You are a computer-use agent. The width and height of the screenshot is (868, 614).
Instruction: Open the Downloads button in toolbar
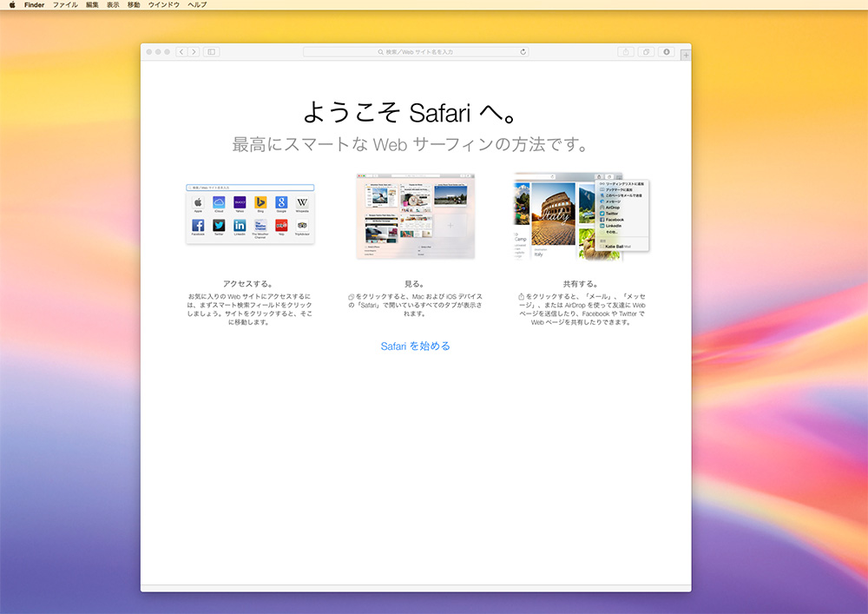pos(667,51)
